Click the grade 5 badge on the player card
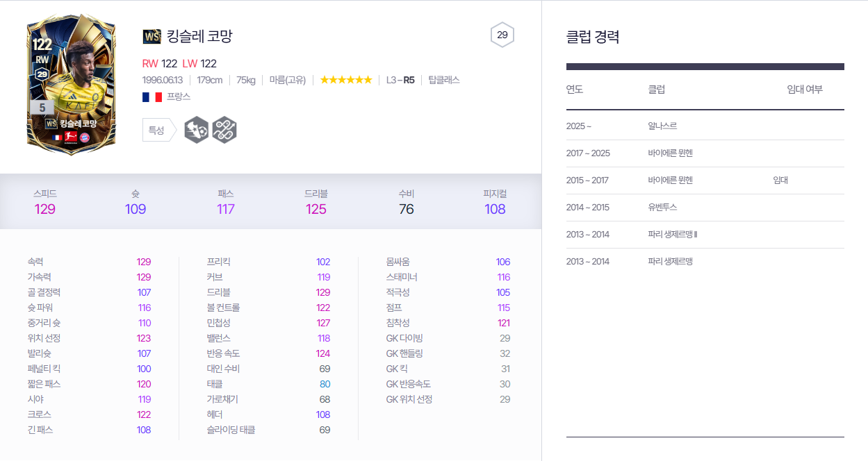The height and width of the screenshot is (461, 868). (x=42, y=108)
